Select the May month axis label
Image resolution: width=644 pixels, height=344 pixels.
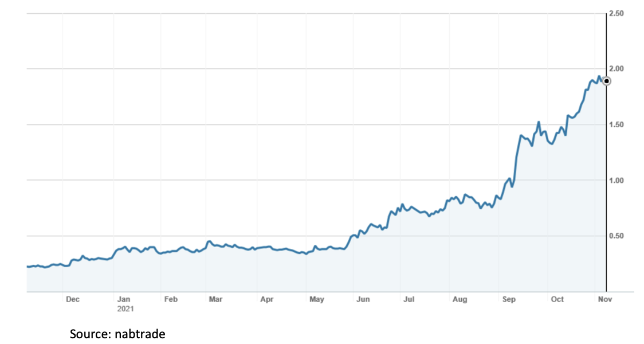(316, 299)
